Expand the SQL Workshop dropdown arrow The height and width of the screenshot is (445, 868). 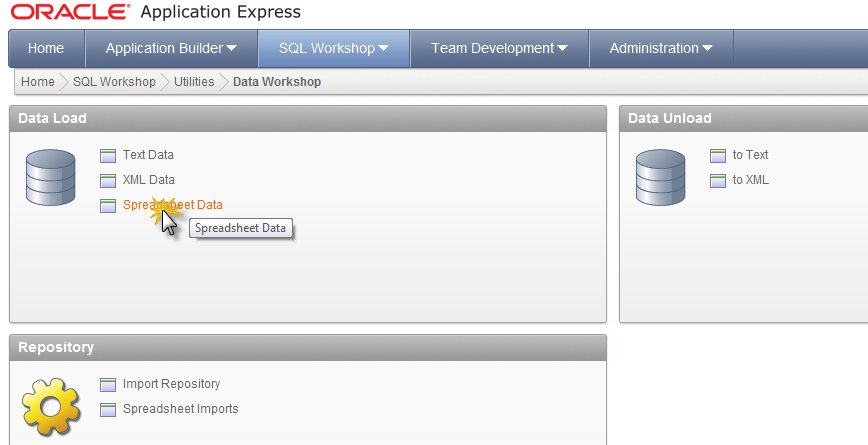point(383,49)
